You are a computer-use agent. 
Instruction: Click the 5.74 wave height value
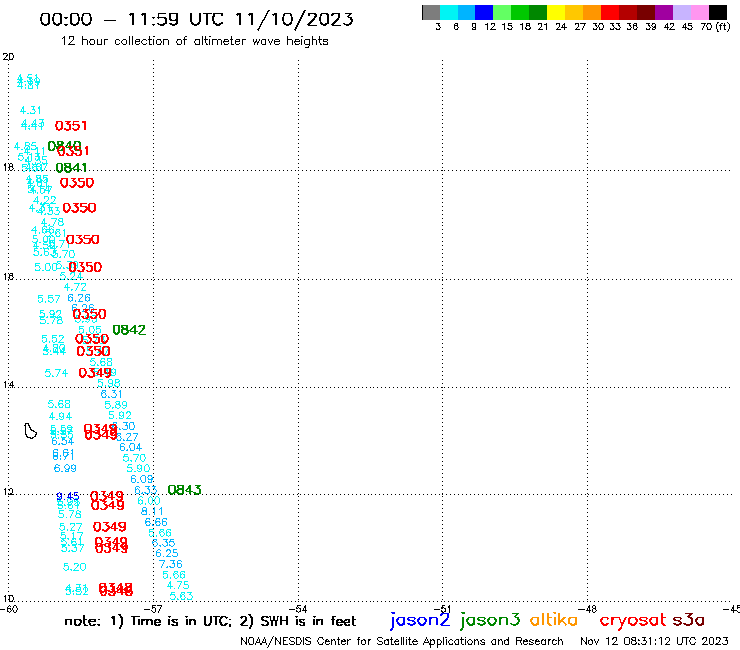coord(56,373)
